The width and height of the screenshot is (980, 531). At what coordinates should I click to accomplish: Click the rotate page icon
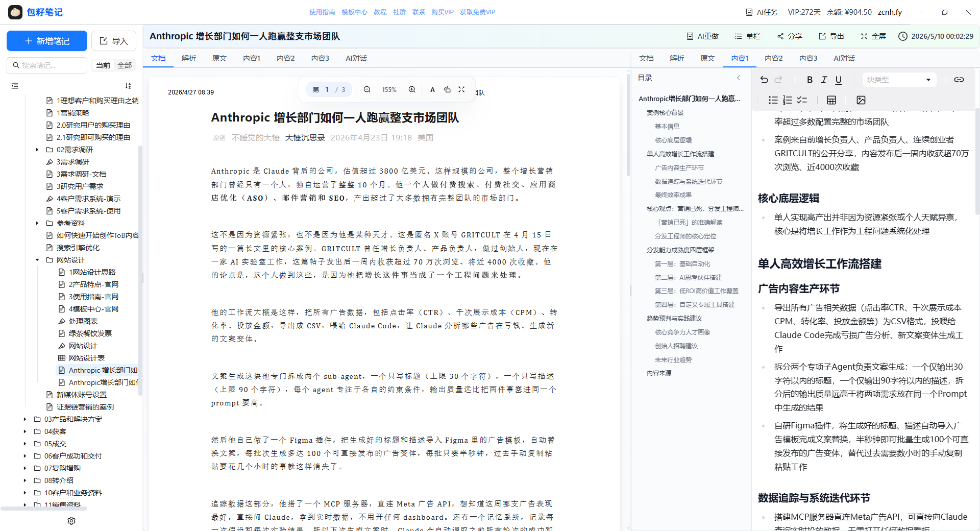(x=447, y=89)
